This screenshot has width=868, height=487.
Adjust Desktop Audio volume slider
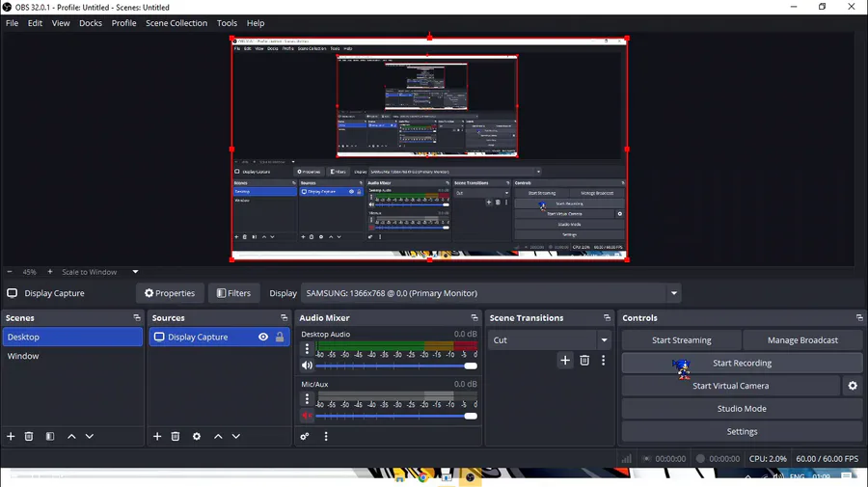point(396,365)
